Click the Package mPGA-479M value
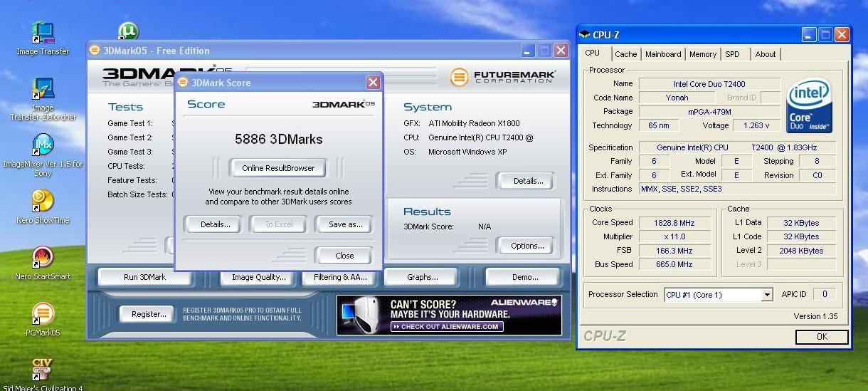This screenshot has width=868, height=391. point(709,111)
